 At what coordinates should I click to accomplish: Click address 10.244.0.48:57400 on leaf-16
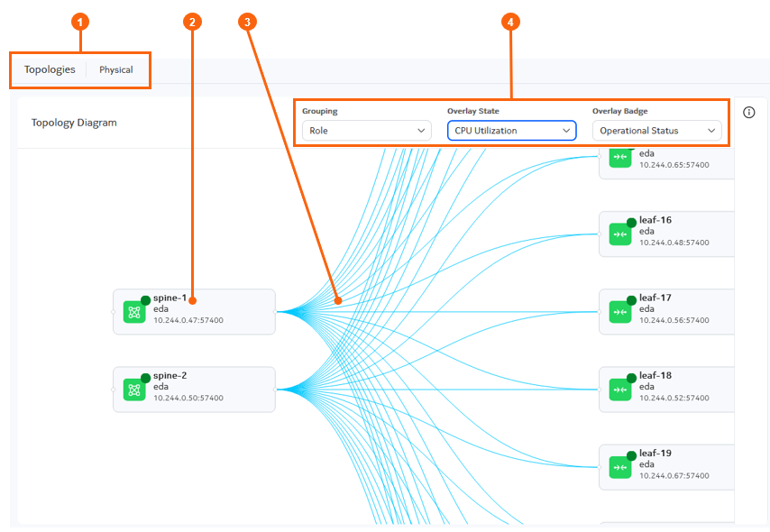674,243
